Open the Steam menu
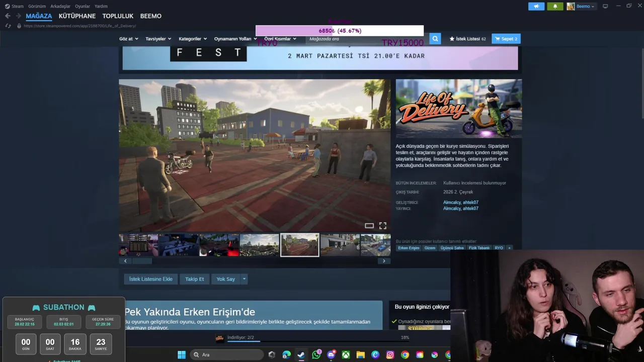644x362 pixels. [14, 6]
